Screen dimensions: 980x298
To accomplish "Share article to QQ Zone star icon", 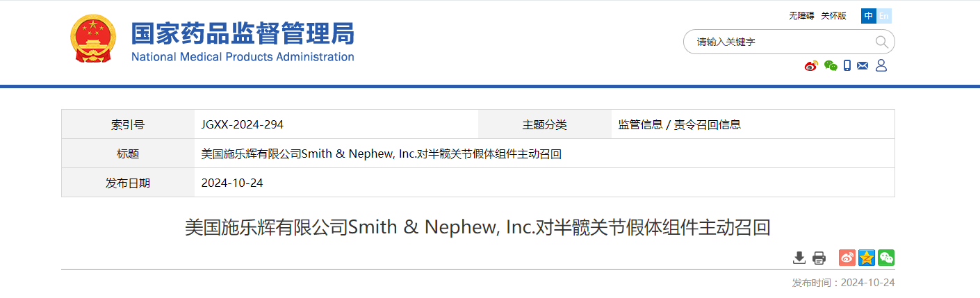I will [x=867, y=258].
